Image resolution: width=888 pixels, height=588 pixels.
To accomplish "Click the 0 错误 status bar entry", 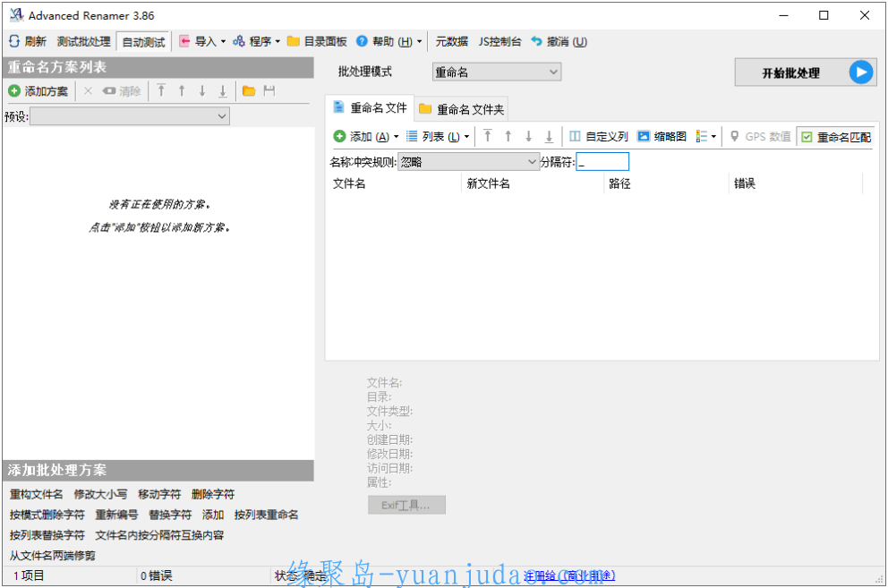I will (x=157, y=575).
